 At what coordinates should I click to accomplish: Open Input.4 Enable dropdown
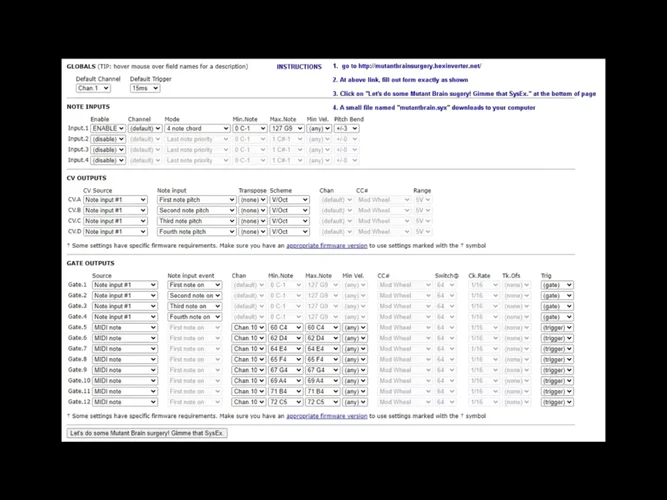[108, 160]
